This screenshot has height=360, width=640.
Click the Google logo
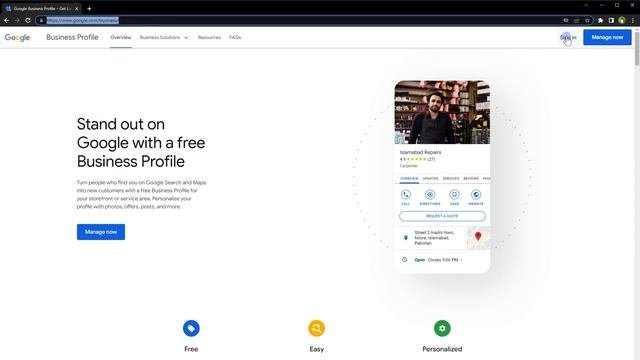(18, 37)
